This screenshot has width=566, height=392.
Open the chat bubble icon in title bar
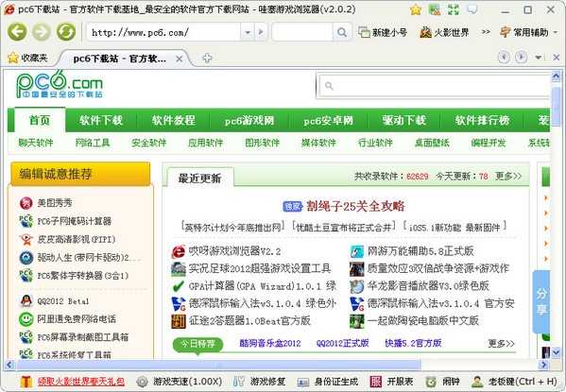tap(472, 9)
